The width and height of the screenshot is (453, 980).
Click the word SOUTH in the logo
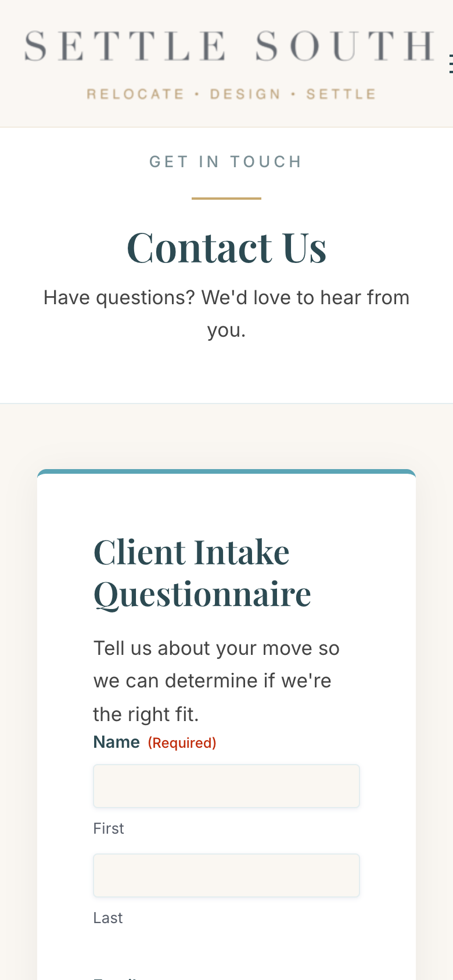pyautogui.click(x=345, y=46)
